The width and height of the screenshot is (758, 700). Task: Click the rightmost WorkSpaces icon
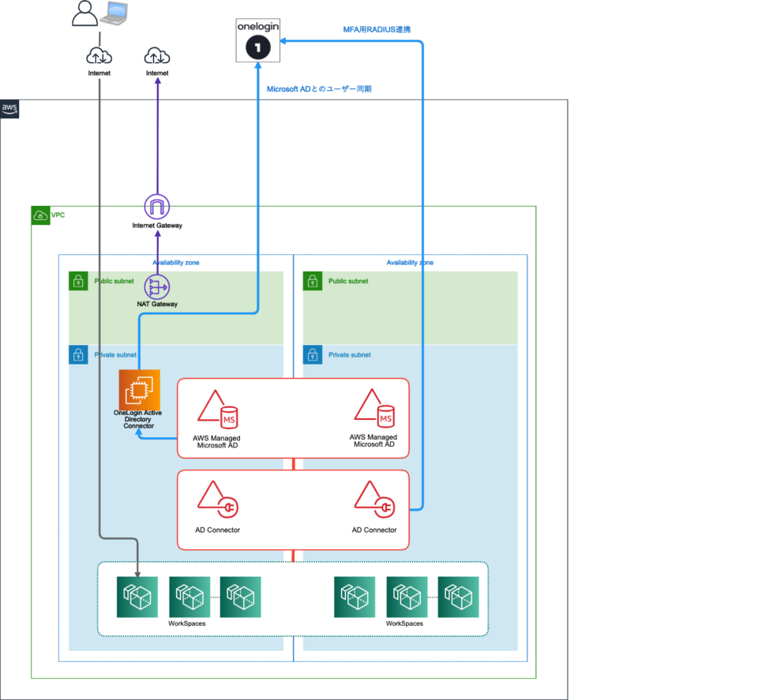tap(458, 597)
